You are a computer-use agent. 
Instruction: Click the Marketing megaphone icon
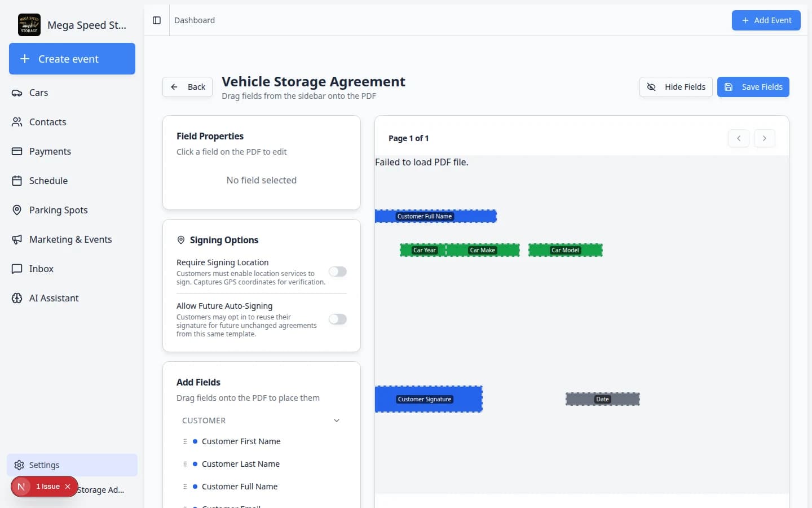[x=17, y=239]
